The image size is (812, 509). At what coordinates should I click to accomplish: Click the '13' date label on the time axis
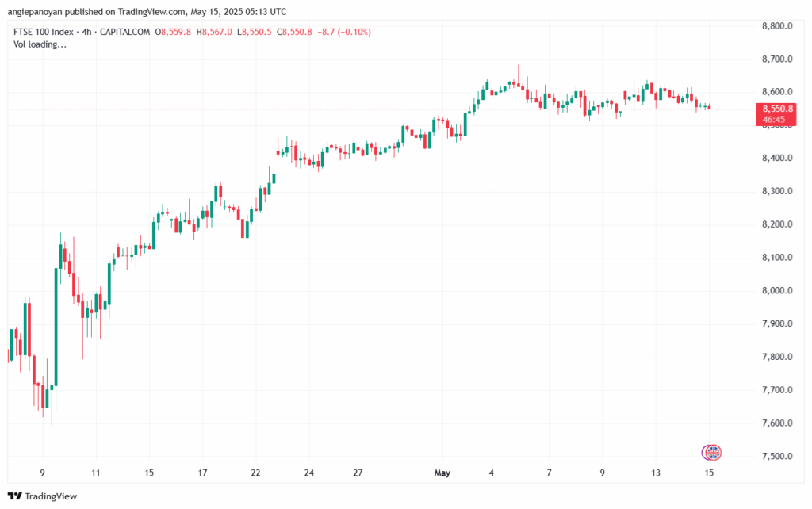pyautogui.click(x=656, y=473)
